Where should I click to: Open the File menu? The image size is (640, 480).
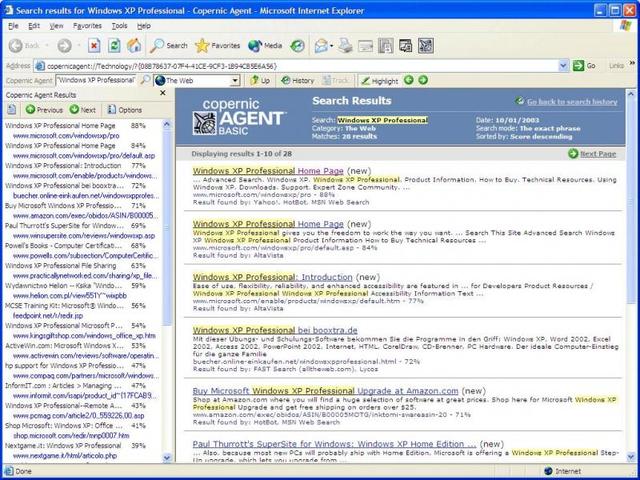coord(13,26)
